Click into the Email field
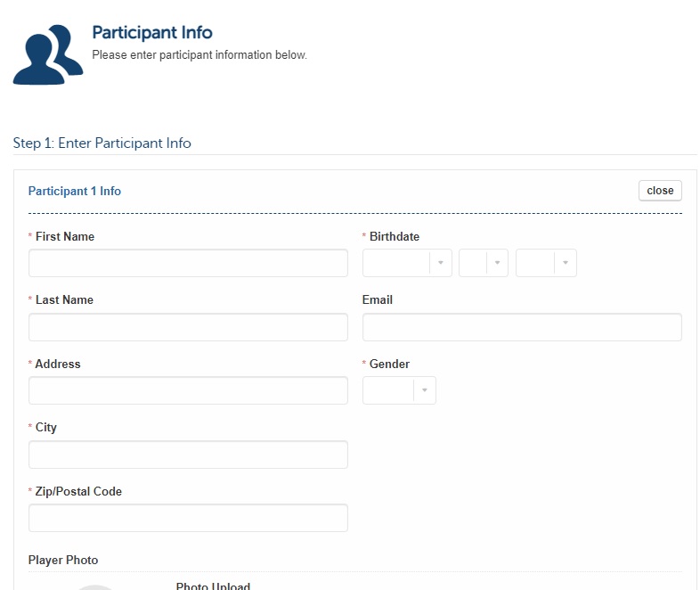Image resolution: width=700 pixels, height=590 pixels. [x=522, y=327]
